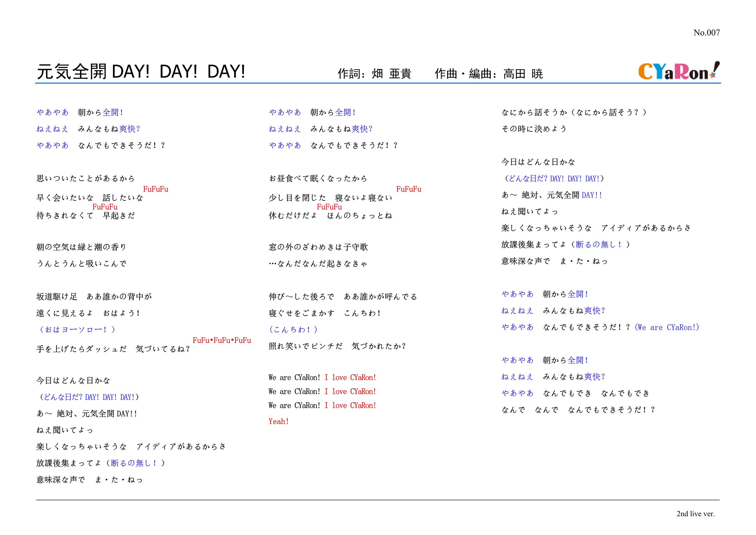Click the red 'Yeah!' call text
756x535 pixels.
click(x=279, y=421)
